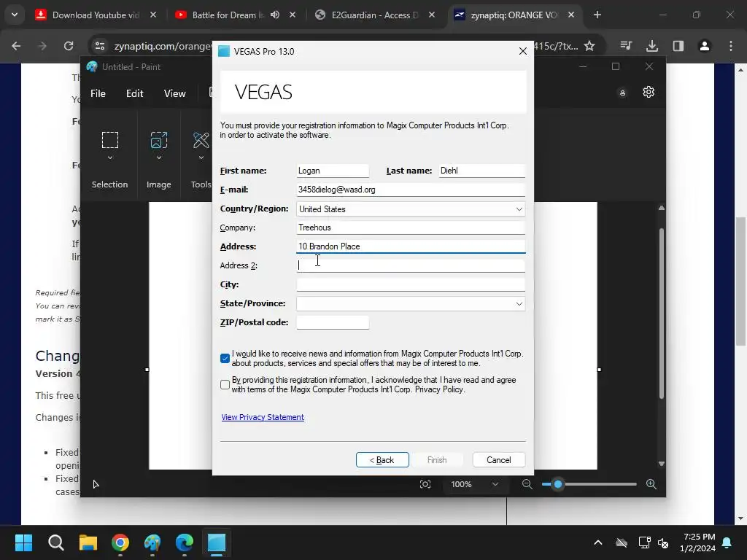This screenshot has height=560, width=747.
Task: Open Chrome three-dot menu
Action: coord(731,46)
